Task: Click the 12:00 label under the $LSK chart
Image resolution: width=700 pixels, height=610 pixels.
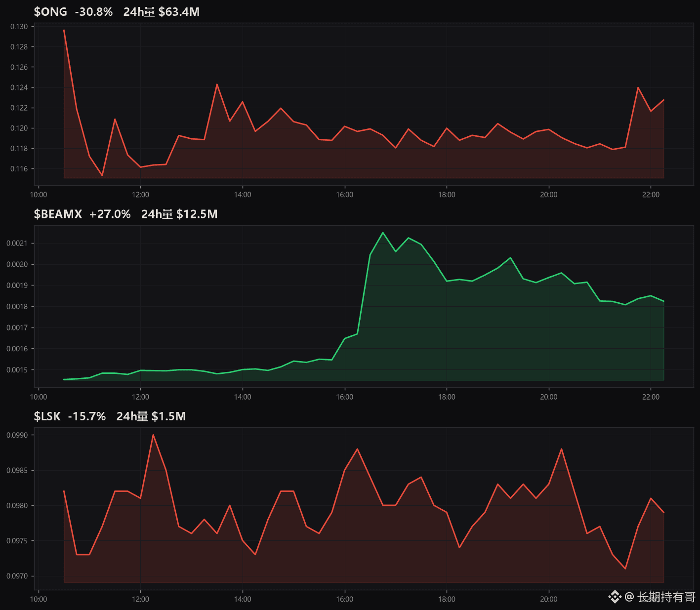Action: pos(140,599)
